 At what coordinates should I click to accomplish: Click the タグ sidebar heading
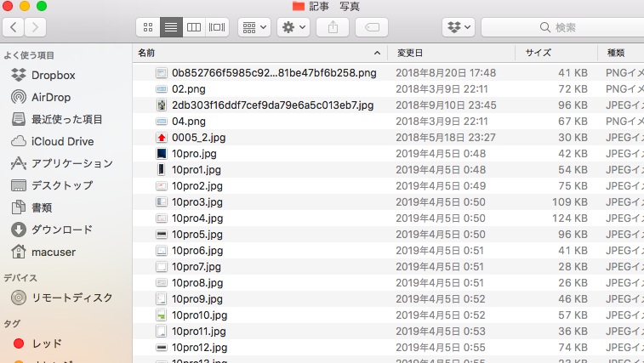tap(12, 324)
